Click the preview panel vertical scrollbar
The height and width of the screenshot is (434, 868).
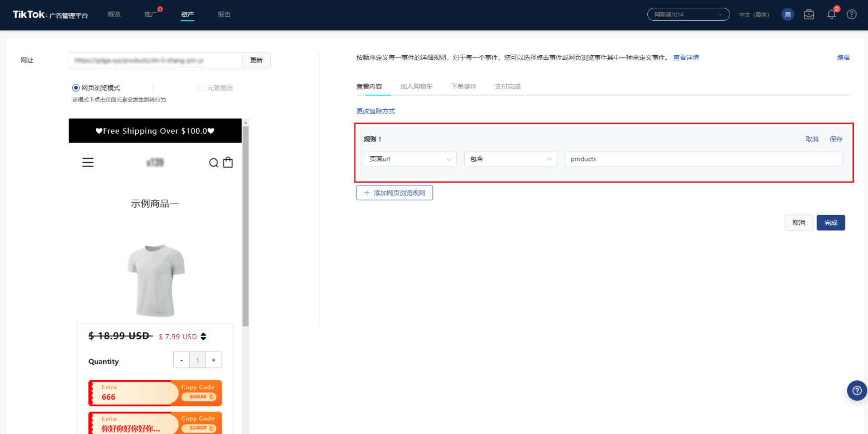pos(246,224)
